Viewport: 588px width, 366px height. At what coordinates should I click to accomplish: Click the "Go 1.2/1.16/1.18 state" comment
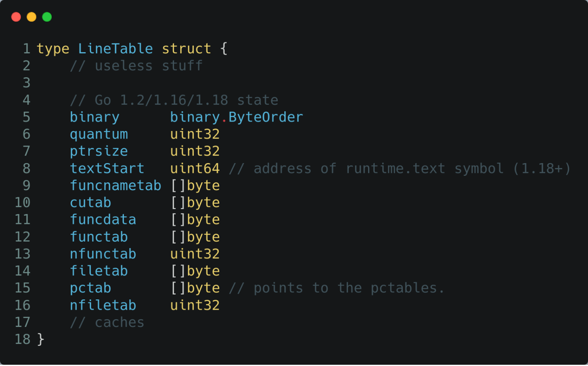click(x=174, y=100)
